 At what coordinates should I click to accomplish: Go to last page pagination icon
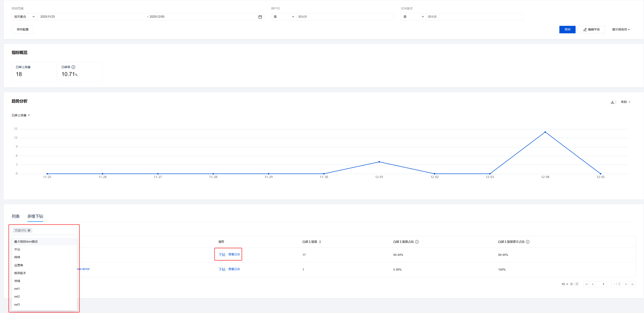click(633, 284)
